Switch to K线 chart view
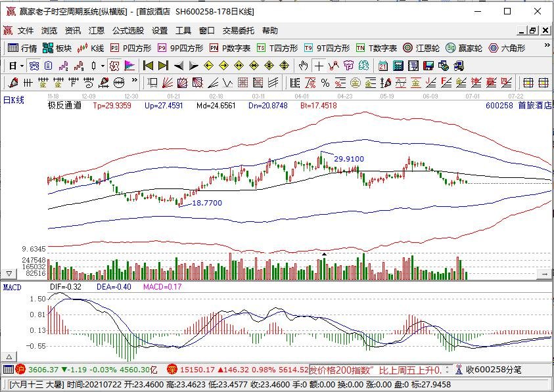Viewport: 554px width, 392px height. click(x=91, y=48)
